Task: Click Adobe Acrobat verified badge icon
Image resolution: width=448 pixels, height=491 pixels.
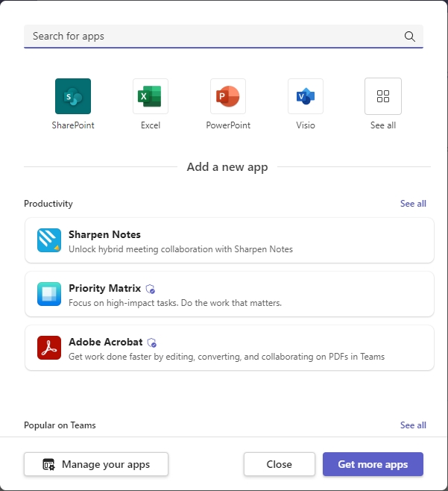Action: click(x=152, y=343)
